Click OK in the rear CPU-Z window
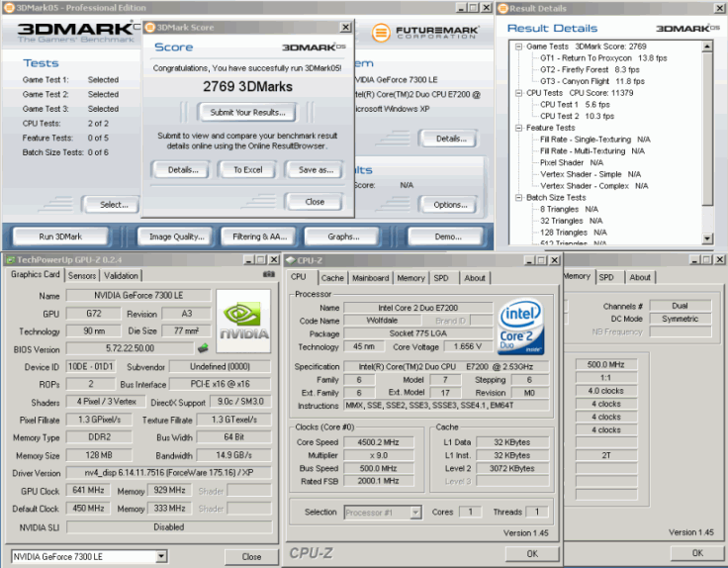The height and width of the screenshot is (568, 728). 697,553
